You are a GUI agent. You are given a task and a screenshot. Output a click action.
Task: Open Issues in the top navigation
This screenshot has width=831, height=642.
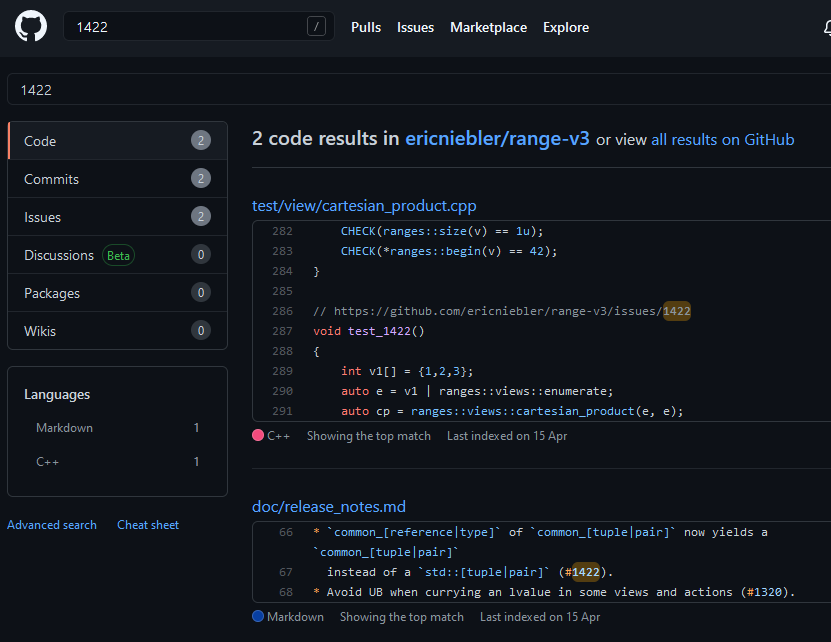[x=415, y=27]
